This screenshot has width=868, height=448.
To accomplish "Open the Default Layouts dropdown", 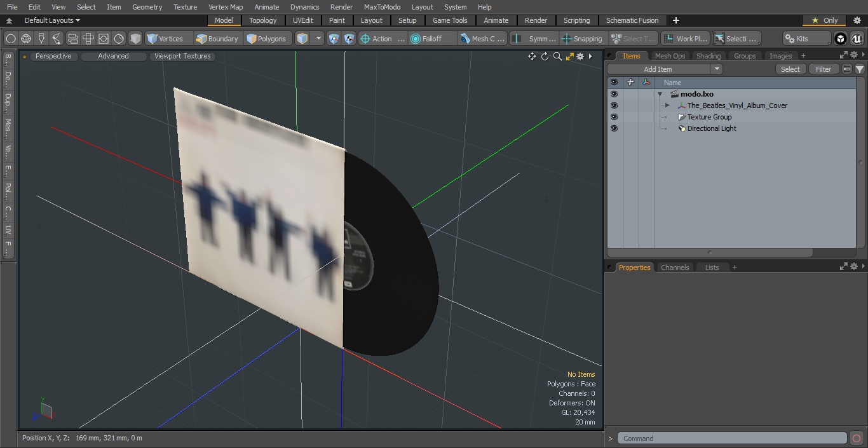I will tap(52, 20).
